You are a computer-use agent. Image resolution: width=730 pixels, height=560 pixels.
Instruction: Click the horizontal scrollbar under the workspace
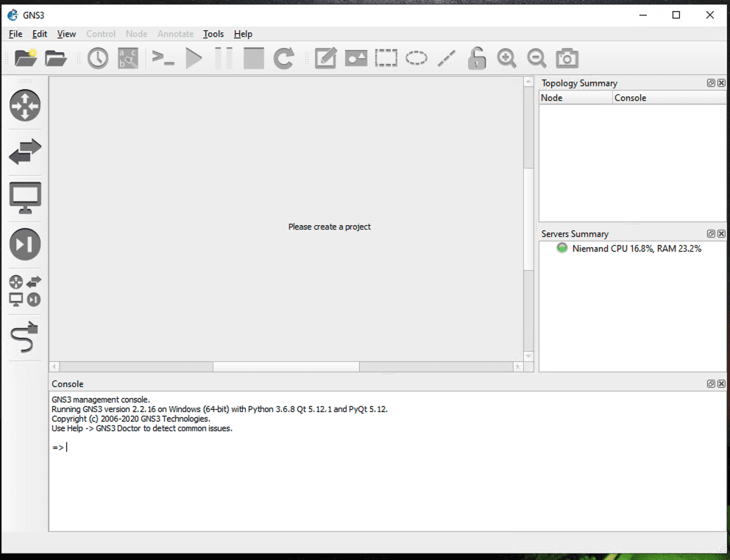pos(286,366)
